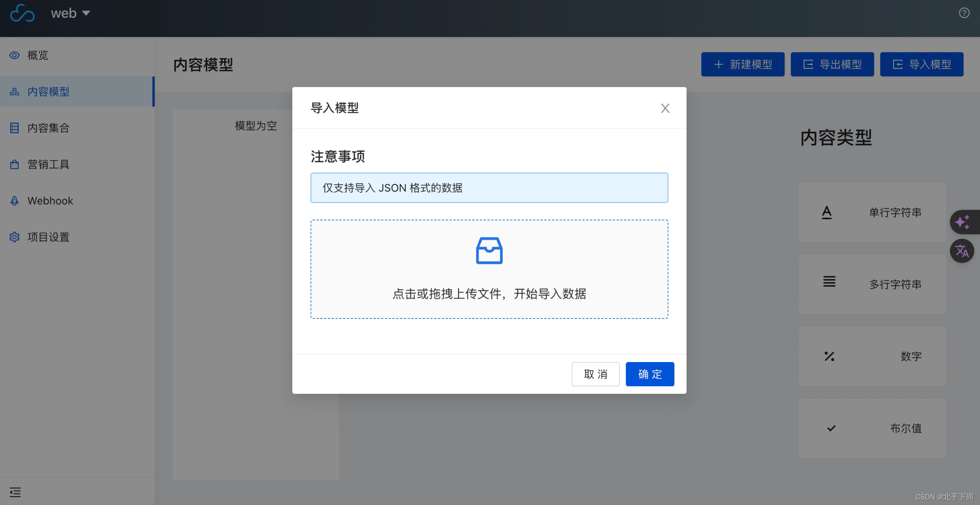Open the web project dropdown
The height and width of the screenshot is (505, 980).
(70, 13)
